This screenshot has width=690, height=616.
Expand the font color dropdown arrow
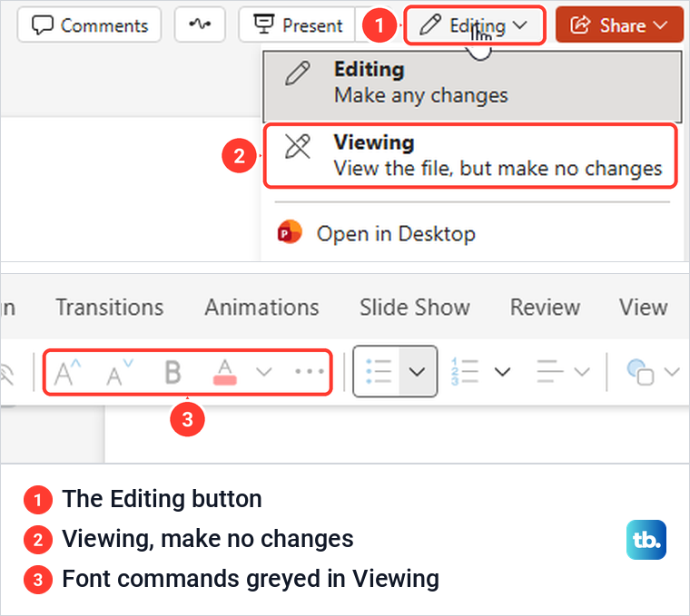click(x=263, y=372)
